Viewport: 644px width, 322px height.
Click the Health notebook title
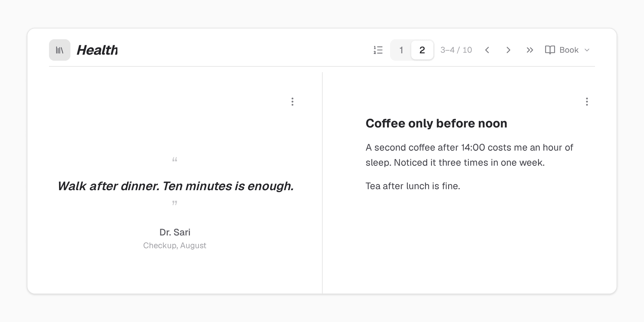click(x=97, y=50)
